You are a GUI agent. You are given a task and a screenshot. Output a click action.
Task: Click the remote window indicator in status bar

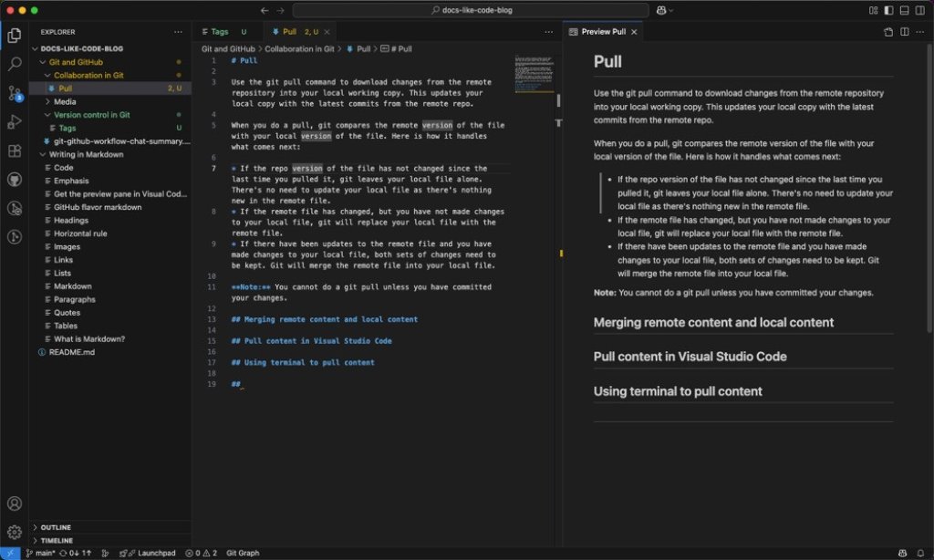point(10,554)
